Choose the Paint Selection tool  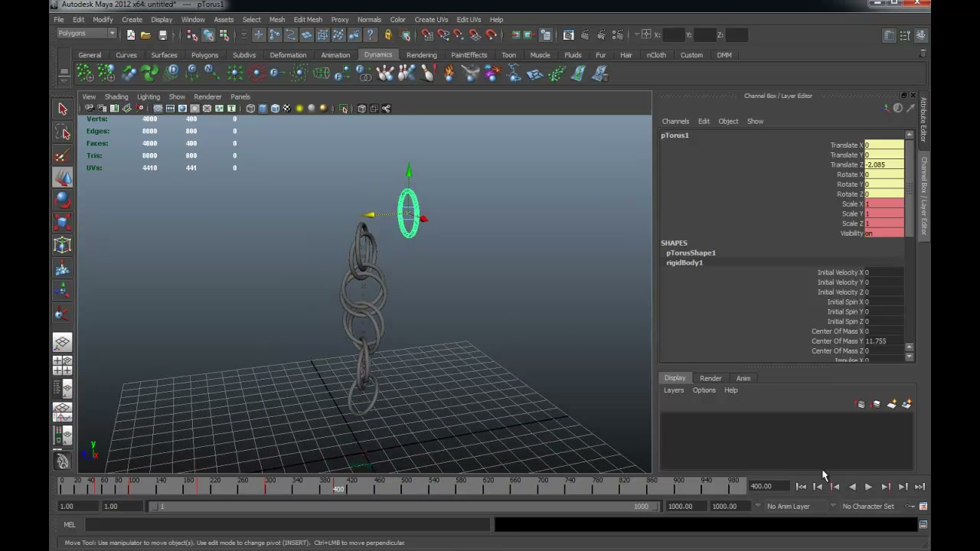[x=63, y=156]
